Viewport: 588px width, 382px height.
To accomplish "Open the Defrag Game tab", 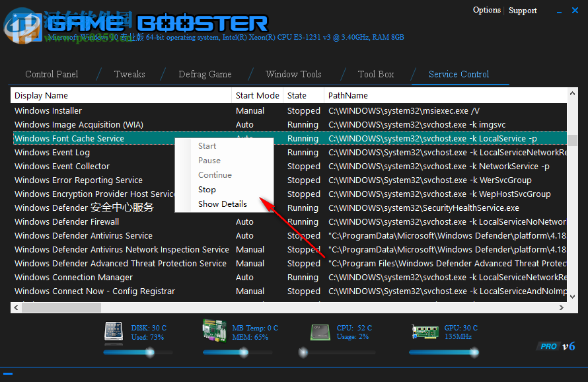I will pyautogui.click(x=205, y=74).
